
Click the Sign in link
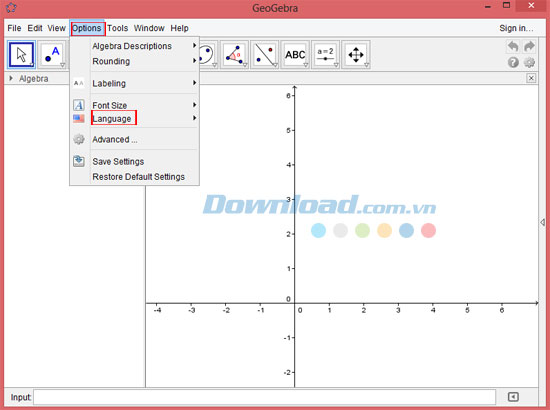pos(516,28)
